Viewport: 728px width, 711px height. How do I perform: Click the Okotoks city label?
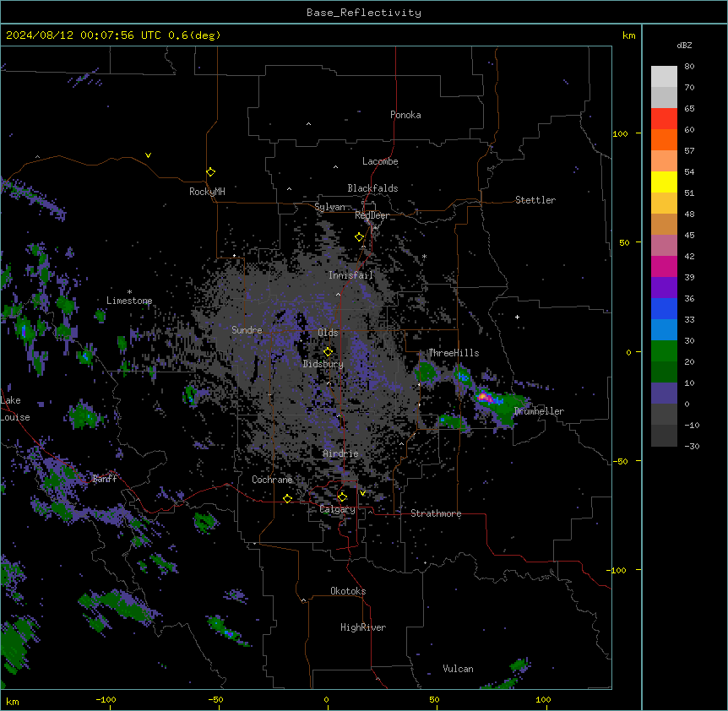coord(348,591)
